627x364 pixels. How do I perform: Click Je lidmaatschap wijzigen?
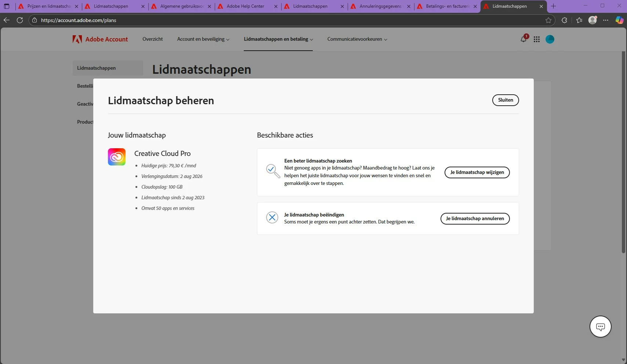[x=477, y=172]
